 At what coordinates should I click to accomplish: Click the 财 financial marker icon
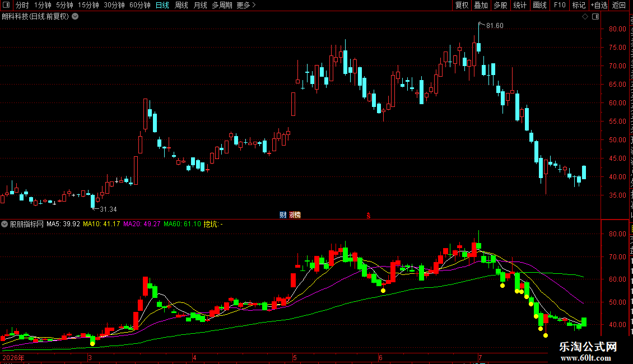click(x=283, y=215)
